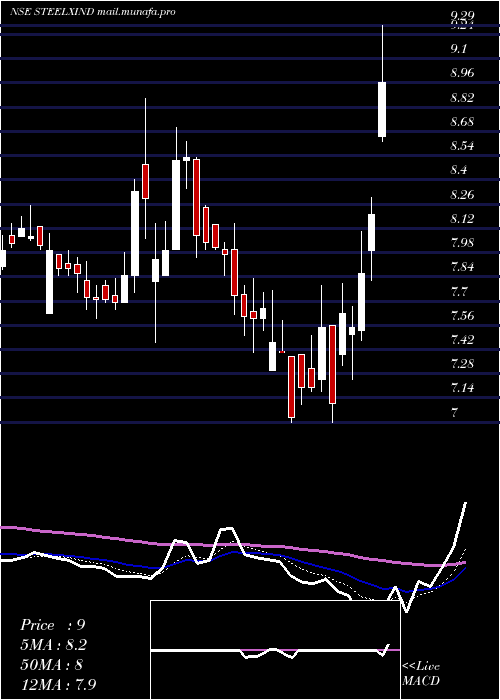Screen dimensions: 500x700
Task: Click the 'Price : 9' readout
Action: [x=53, y=625]
